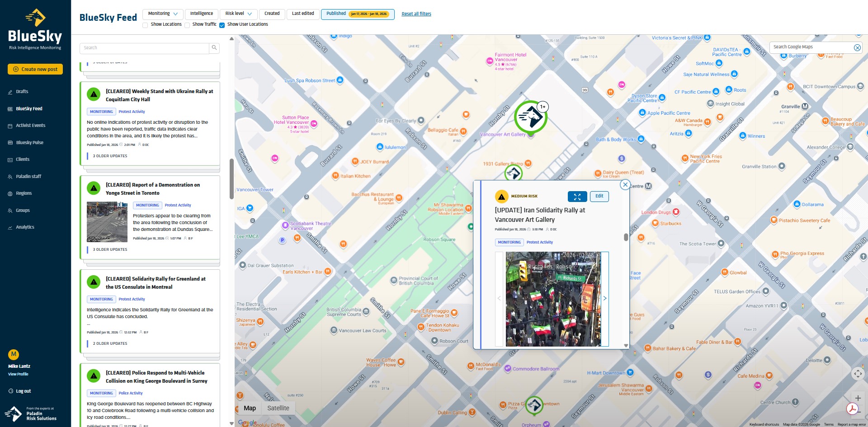This screenshot has height=427, width=868.
Task: Expand the popup to fullscreen view
Action: (577, 197)
